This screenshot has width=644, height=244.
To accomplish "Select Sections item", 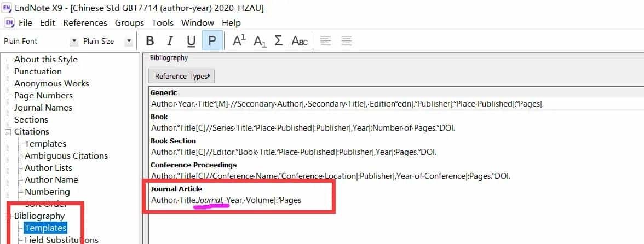I will click(x=31, y=120).
